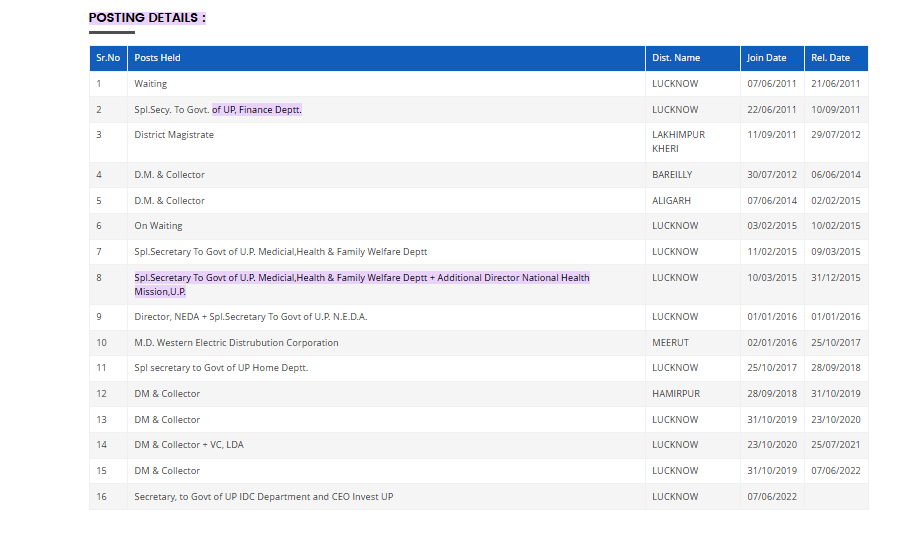Screen dimensions: 918x537
Task: Click release date 25/10/2017
Action: 835,343
